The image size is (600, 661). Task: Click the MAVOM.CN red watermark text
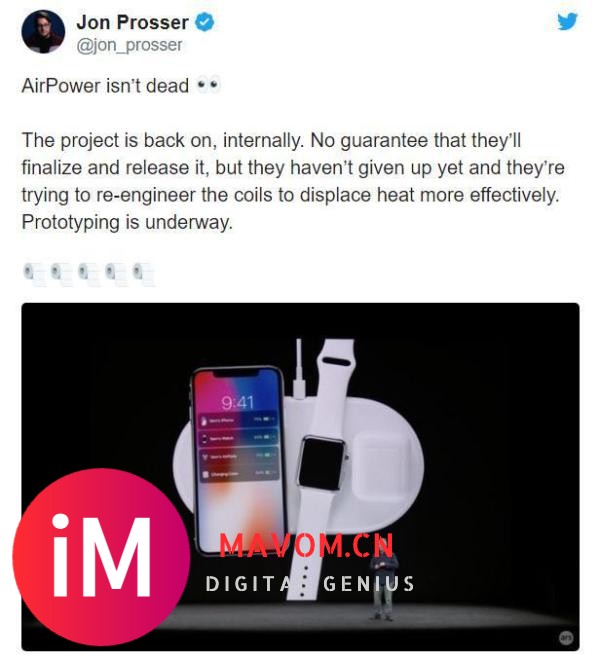pos(307,545)
